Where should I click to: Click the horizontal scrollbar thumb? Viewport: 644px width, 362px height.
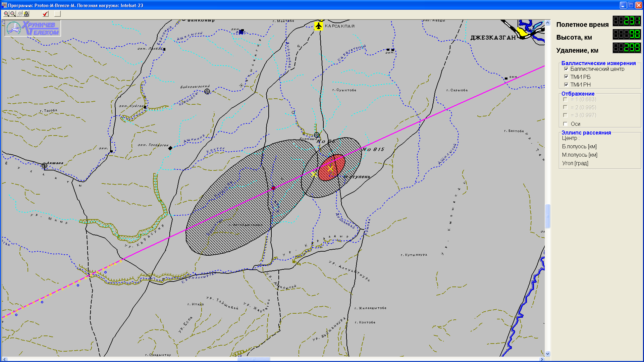[x=254, y=359]
